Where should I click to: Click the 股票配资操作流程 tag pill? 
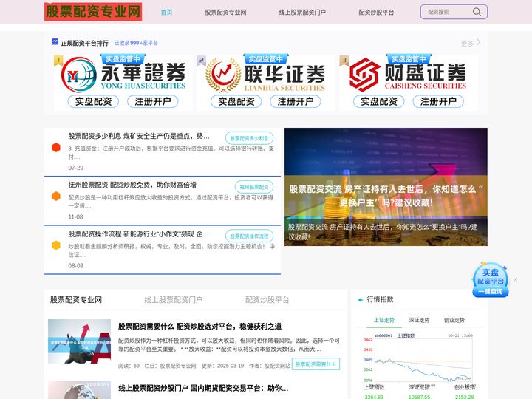click(x=250, y=236)
